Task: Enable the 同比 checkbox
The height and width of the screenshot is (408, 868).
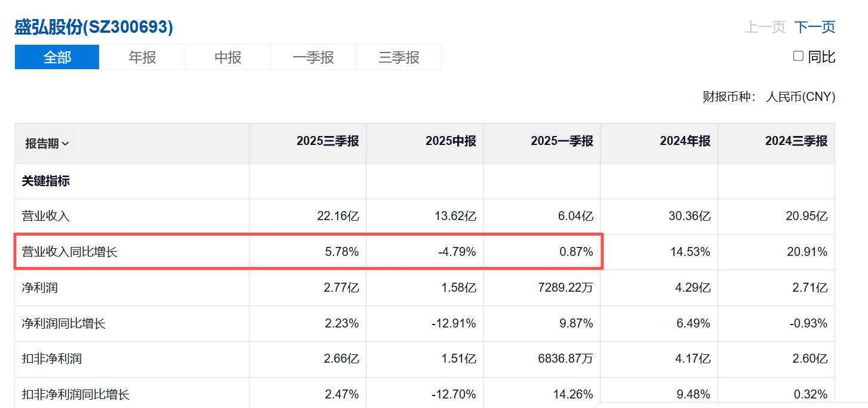Action: pos(798,56)
